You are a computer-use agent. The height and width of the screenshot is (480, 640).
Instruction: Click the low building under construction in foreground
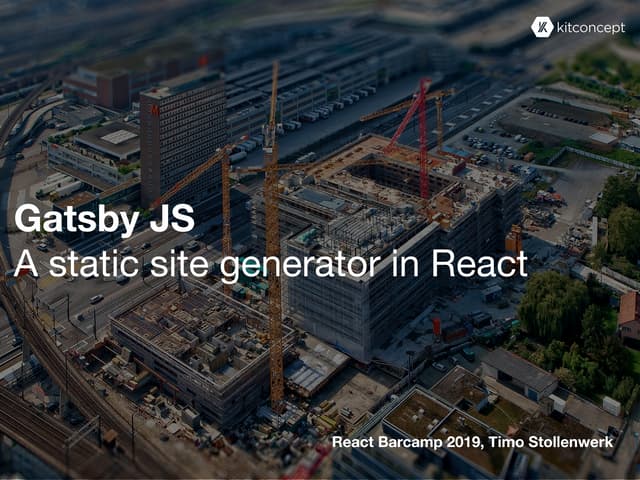pyautogui.click(x=190, y=340)
